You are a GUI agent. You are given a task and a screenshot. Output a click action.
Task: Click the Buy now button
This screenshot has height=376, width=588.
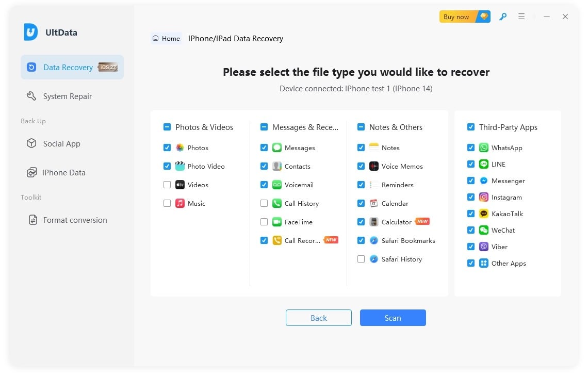coord(465,17)
